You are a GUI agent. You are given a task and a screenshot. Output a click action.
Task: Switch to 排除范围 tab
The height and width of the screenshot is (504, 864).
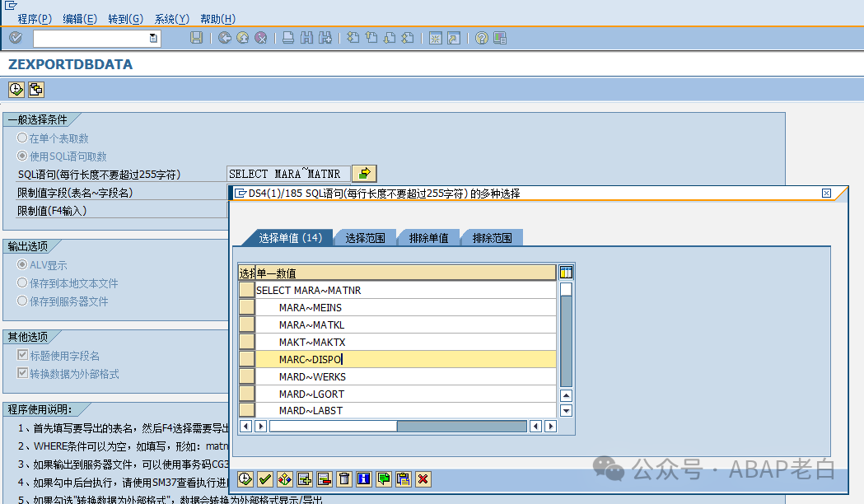click(x=492, y=238)
